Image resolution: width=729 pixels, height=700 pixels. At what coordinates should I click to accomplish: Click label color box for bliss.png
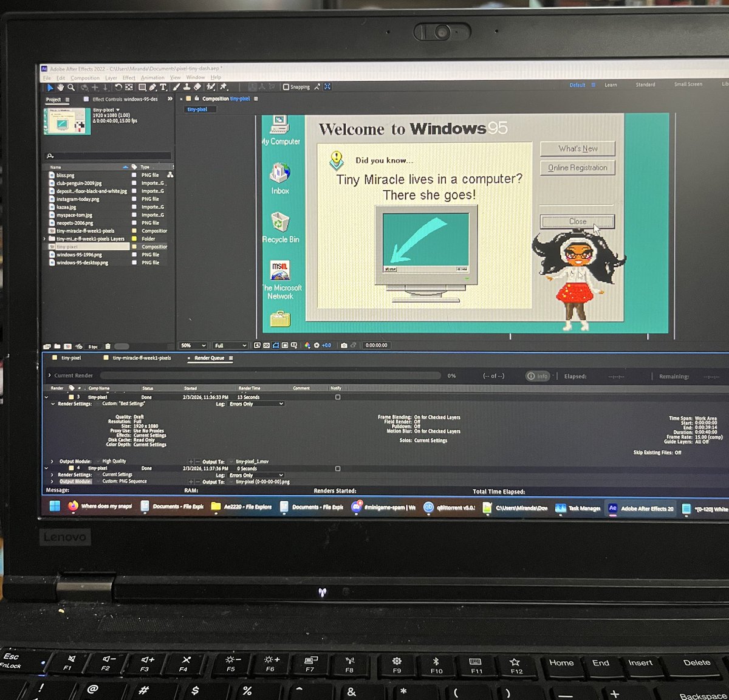pos(134,175)
